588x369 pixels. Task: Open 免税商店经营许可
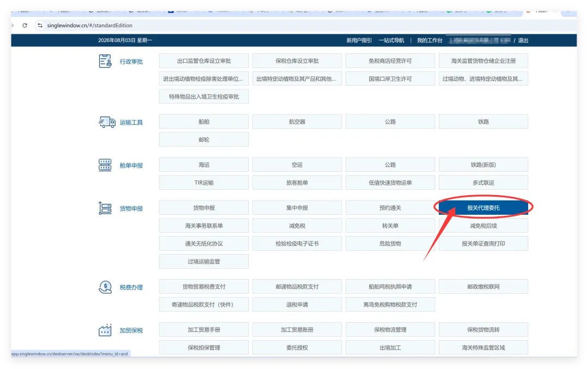(390, 61)
